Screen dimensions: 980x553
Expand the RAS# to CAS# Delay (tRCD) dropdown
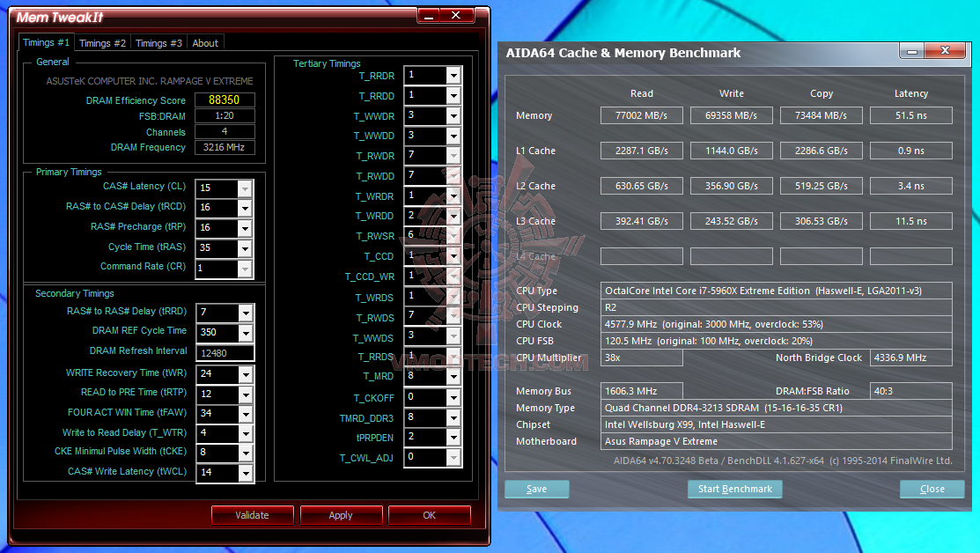[x=245, y=208]
